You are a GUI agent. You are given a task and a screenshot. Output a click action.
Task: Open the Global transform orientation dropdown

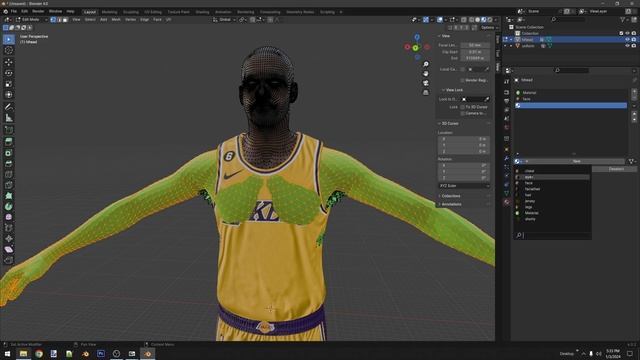pos(225,20)
